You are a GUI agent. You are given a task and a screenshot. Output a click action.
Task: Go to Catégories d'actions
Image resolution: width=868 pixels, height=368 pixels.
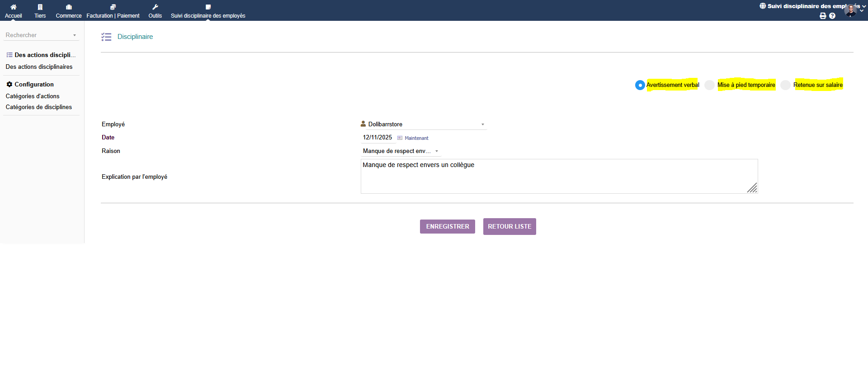coord(33,96)
